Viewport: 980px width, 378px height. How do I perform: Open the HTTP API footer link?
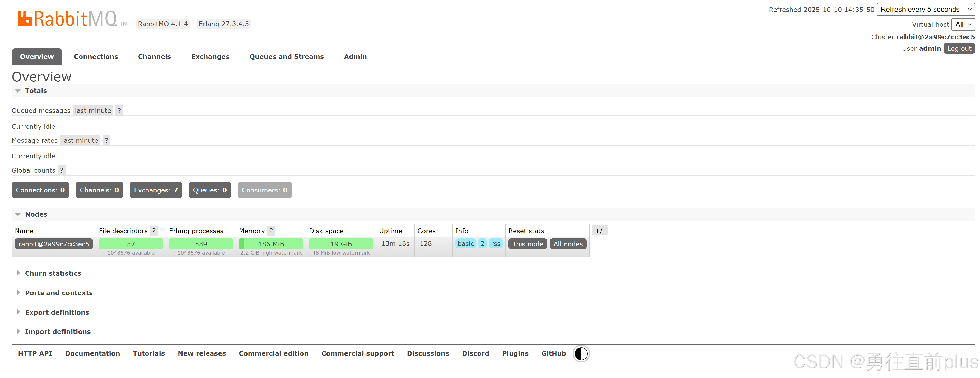(35, 354)
